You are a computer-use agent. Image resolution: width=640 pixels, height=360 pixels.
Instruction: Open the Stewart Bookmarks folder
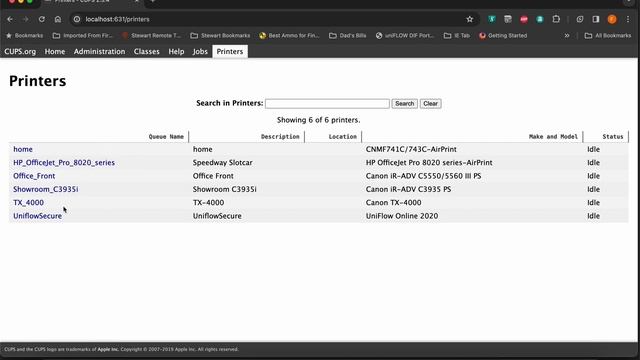tap(220, 36)
